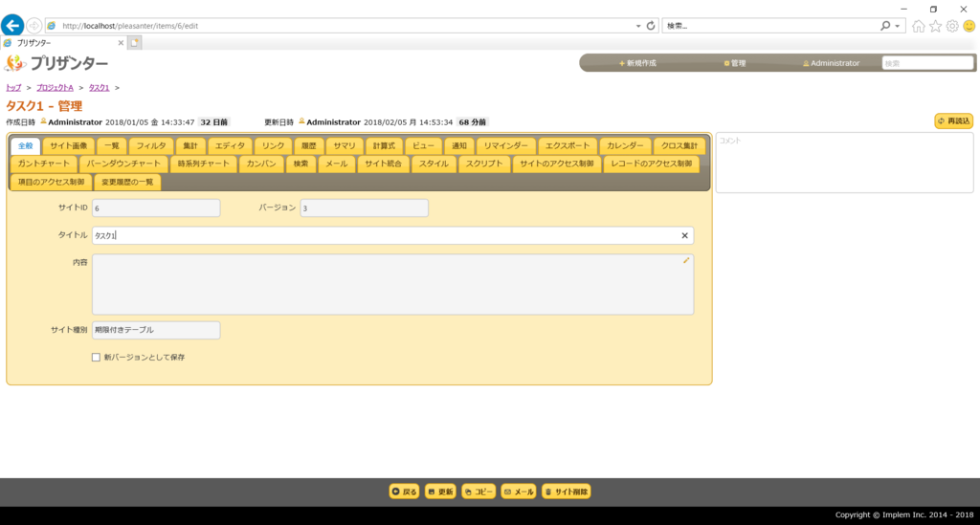Follow the トップ breadcrumb link
The height and width of the screenshot is (525, 980).
13,87
